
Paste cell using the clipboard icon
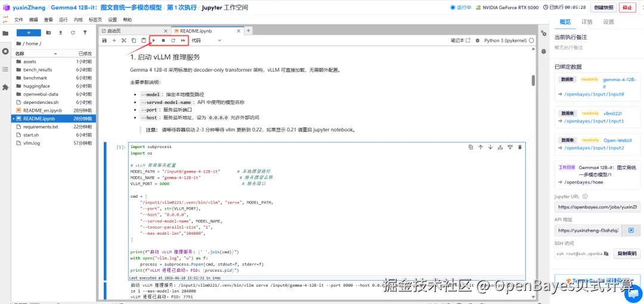(x=143, y=40)
